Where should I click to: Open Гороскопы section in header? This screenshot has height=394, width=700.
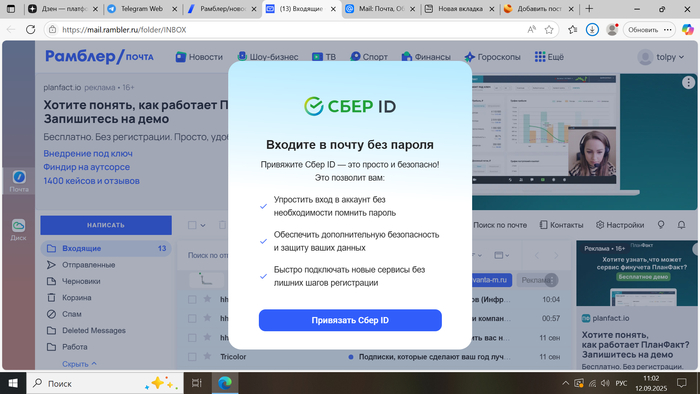[492, 57]
